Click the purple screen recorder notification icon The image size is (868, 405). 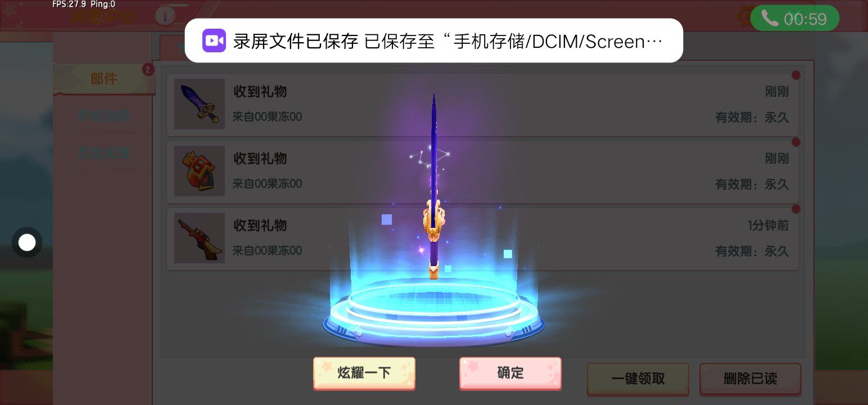point(214,40)
